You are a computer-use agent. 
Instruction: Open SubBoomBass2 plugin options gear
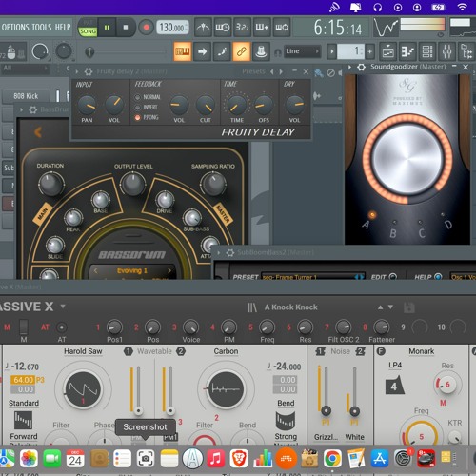pyautogui.click(x=230, y=252)
